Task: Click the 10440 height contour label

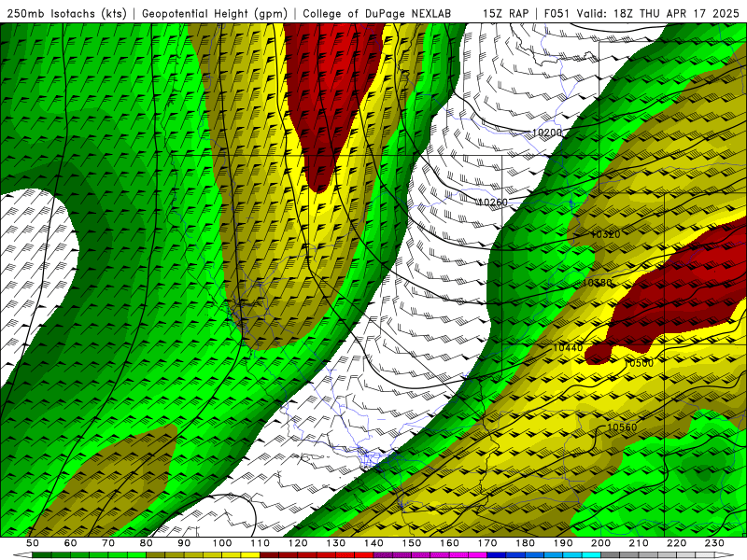Action: coord(568,347)
